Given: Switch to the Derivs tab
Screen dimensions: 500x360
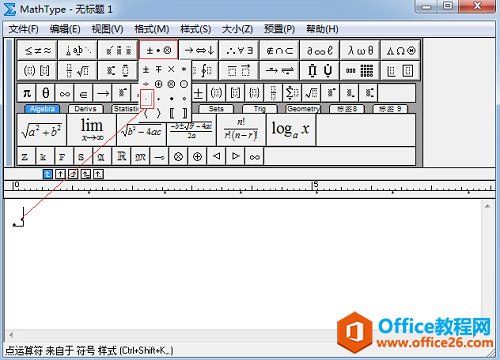Looking at the screenshot, I should [x=85, y=109].
